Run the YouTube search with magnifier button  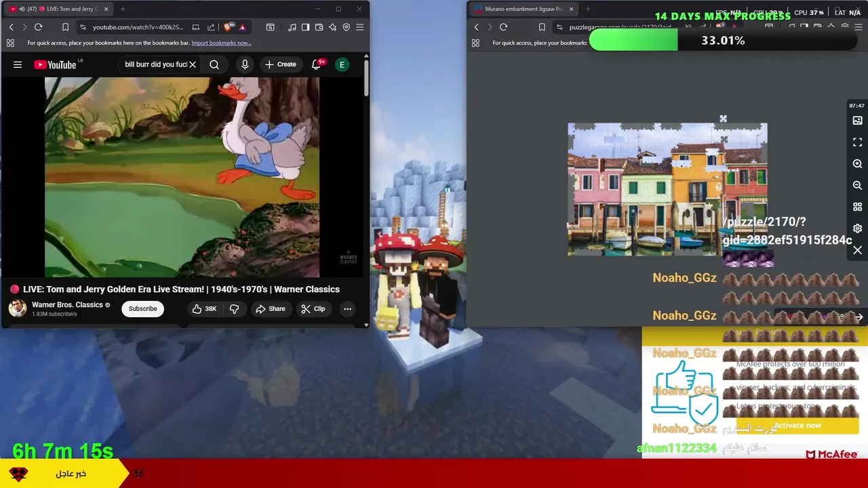tap(214, 64)
